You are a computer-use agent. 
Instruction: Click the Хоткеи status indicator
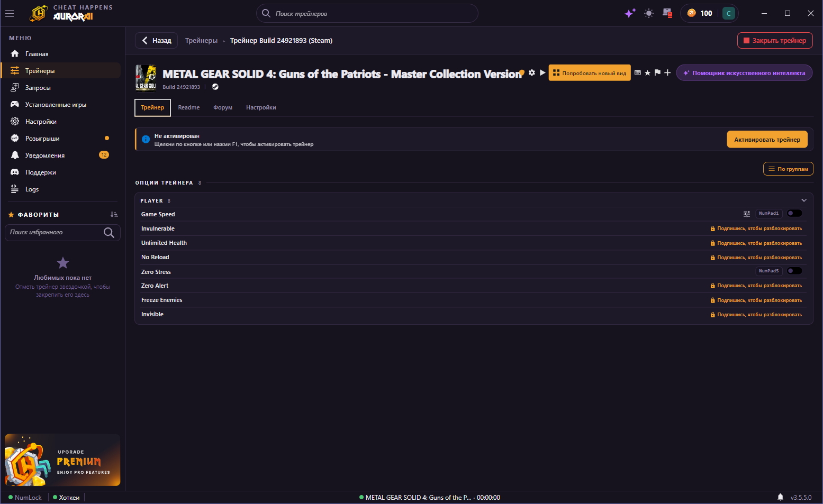[66, 498]
